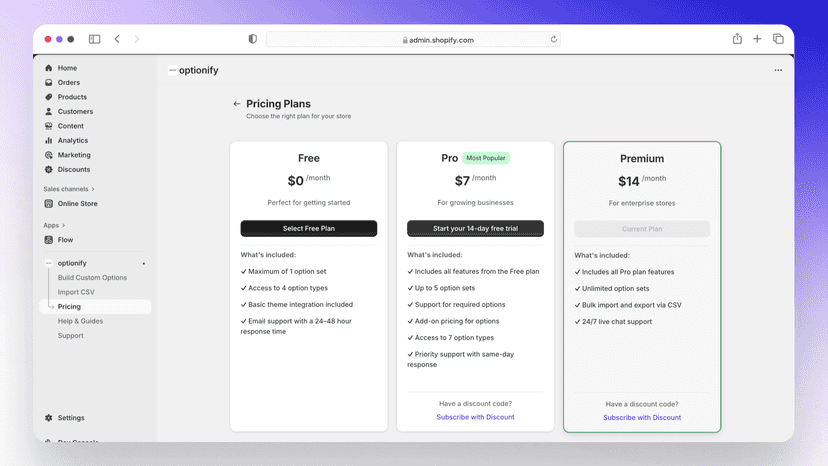
Task: Expand Sales channels chevron
Action: pos(93,189)
